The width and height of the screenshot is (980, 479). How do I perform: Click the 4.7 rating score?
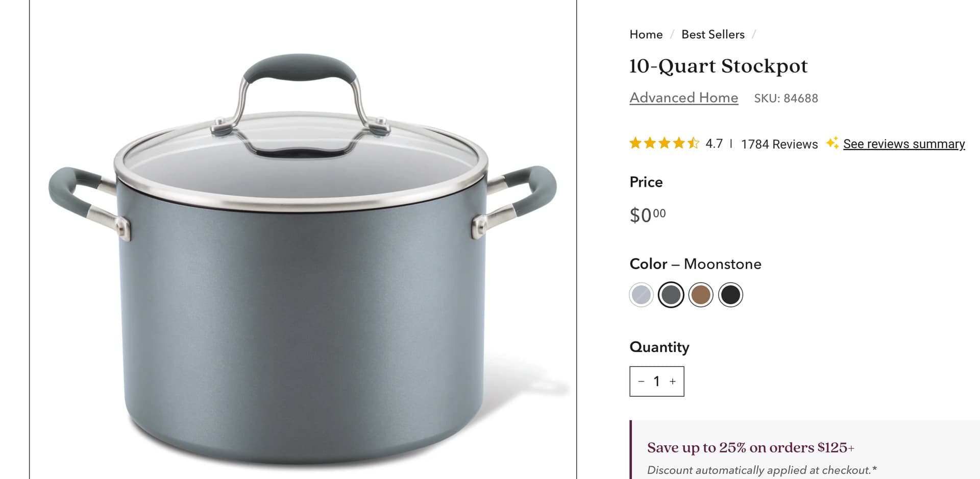(x=714, y=143)
